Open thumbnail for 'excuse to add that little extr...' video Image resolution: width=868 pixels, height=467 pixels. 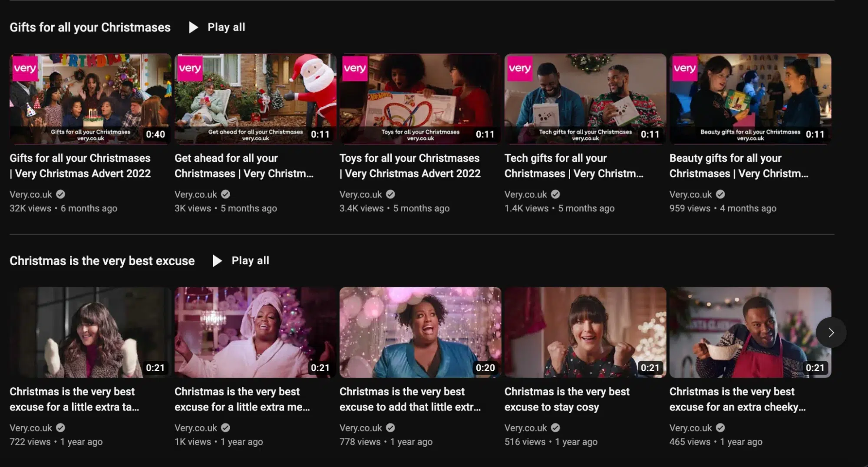tap(420, 332)
